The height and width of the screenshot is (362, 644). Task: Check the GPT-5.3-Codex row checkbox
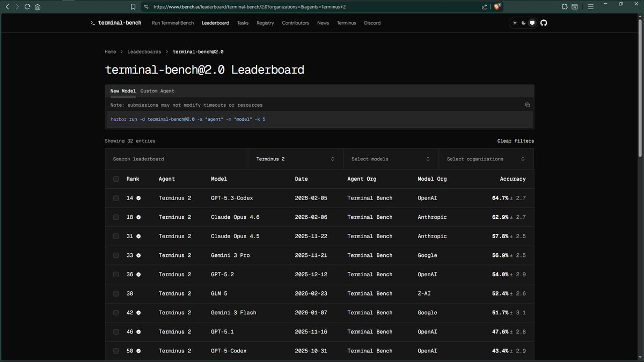(x=116, y=198)
